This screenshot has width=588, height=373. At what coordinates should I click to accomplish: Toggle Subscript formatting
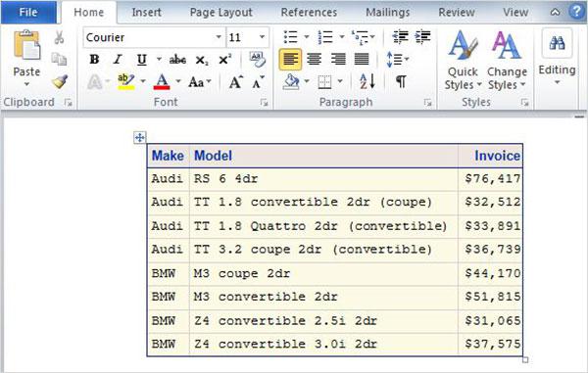point(202,60)
